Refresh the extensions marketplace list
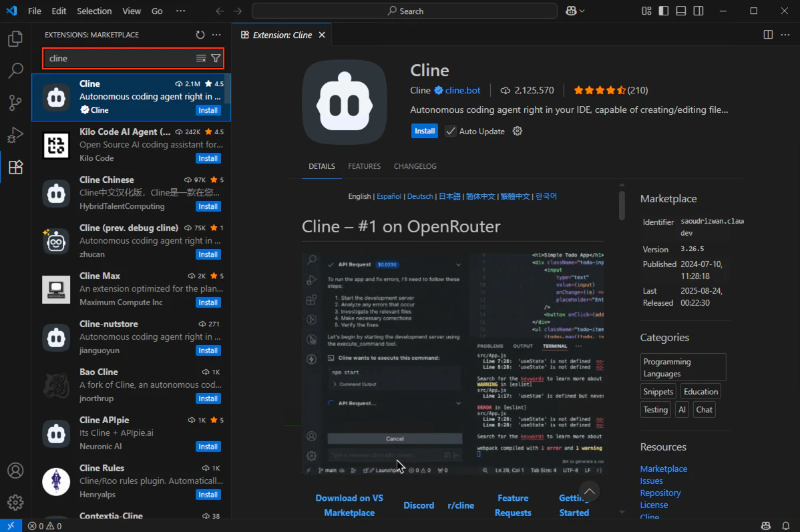Image resolution: width=800 pixels, height=532 pixels. 200,35
